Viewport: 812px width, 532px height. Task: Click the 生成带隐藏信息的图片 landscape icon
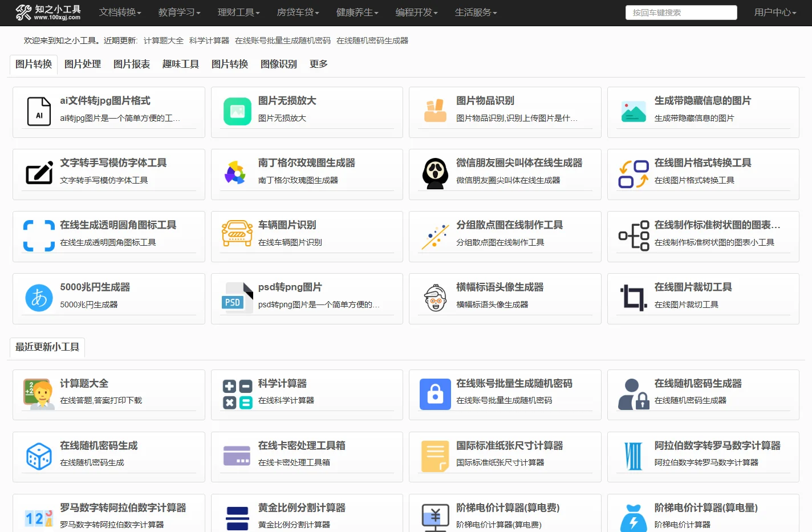click(634, 112)
